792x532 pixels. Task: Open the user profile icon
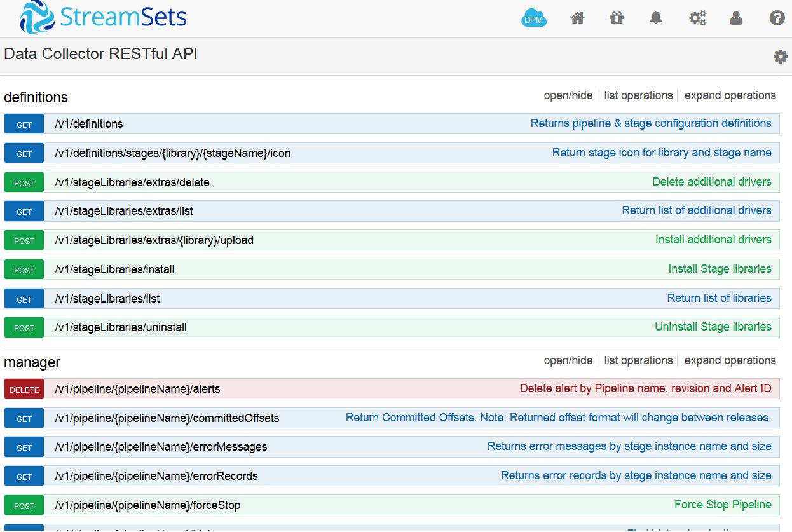[x=736, y=18]
